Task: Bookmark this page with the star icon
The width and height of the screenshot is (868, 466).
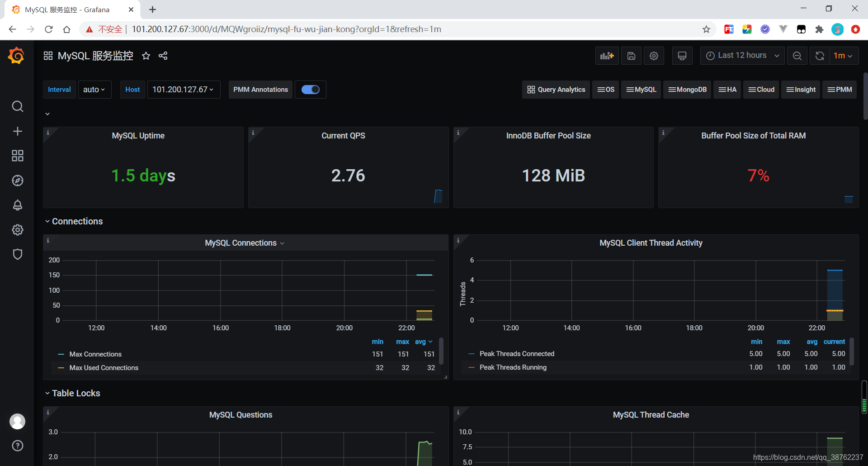Action: click(x=707, y=29)
